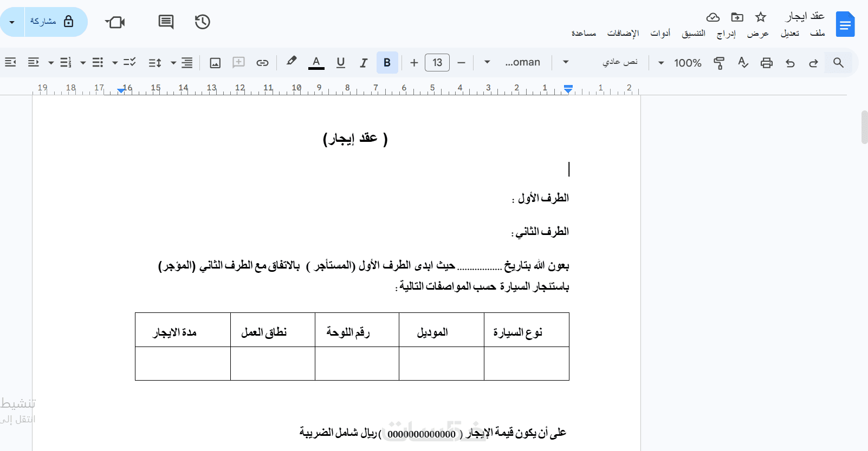Open the 100% zoom dropdown
This screenshot has height=451, width=868.
680,63
